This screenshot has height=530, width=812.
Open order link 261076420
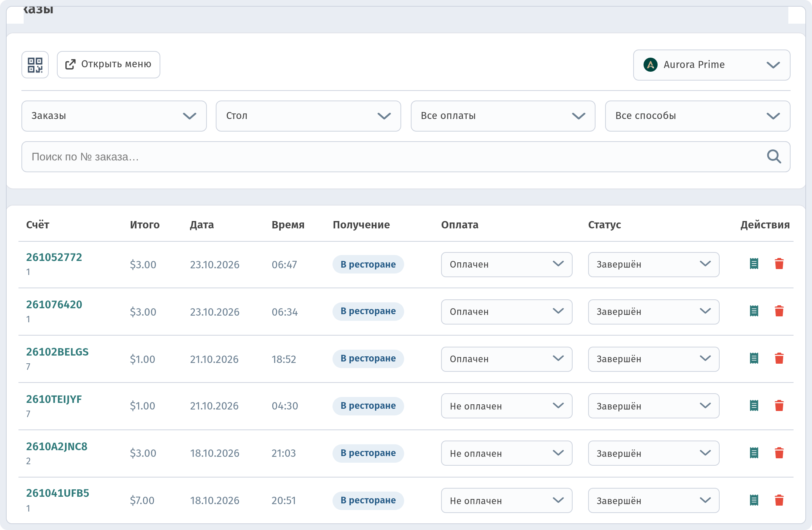click(54, 305)
